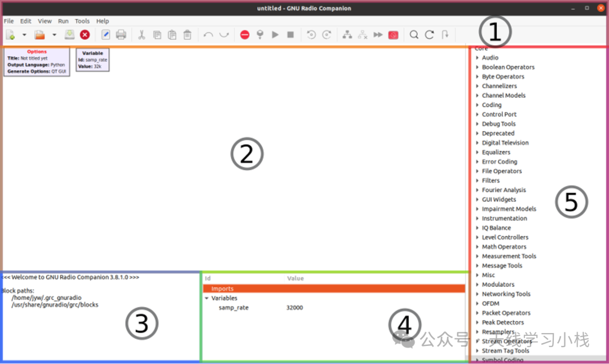Close the flow graph with the red X icon

coord(85,35)
